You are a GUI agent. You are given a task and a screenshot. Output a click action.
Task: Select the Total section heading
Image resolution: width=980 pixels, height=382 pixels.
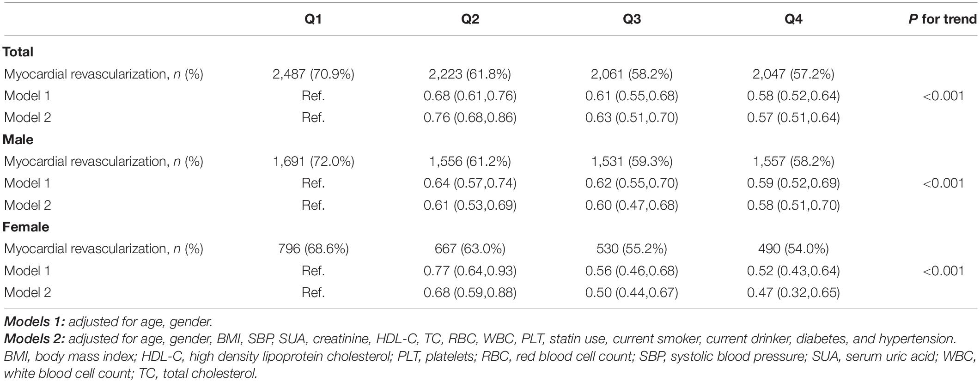coord(18,52)
